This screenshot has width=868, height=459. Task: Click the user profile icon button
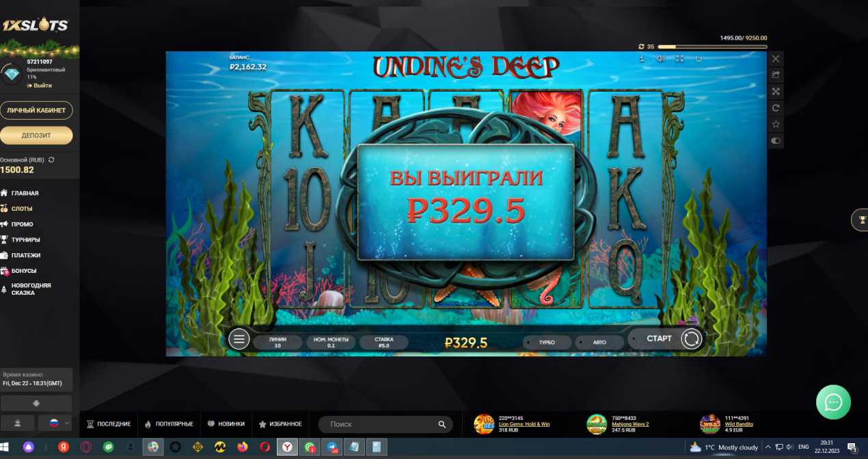(18, 423)
